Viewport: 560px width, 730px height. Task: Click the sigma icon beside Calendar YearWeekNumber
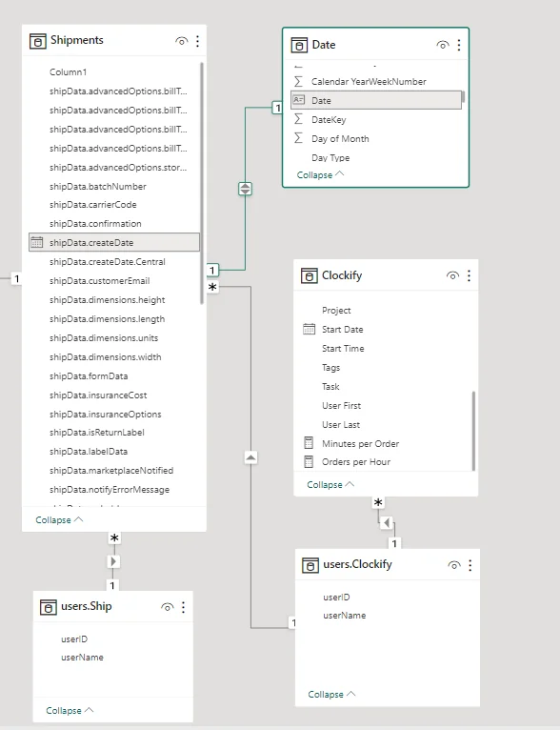[x=299, y=81]
